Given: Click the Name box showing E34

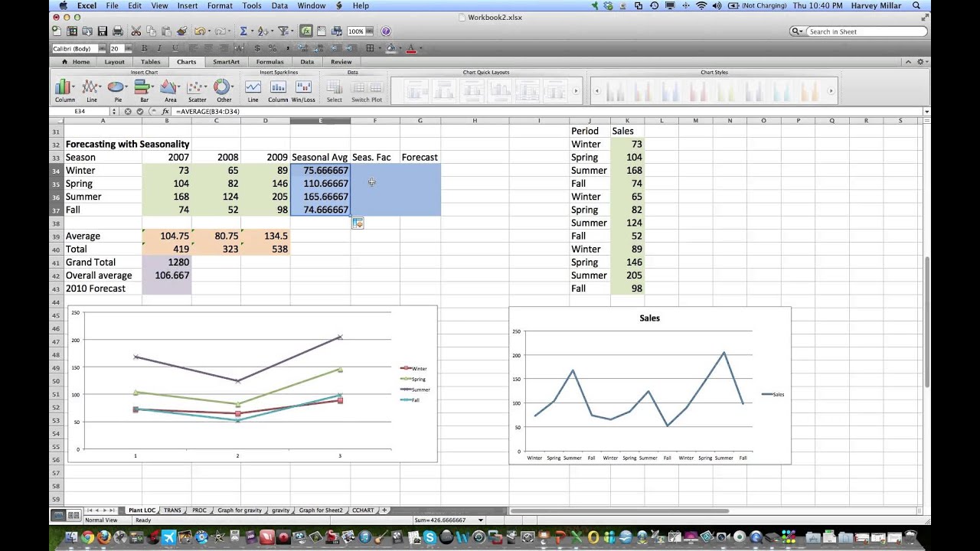Looking at the screenshot, I should tap(80, 111).
